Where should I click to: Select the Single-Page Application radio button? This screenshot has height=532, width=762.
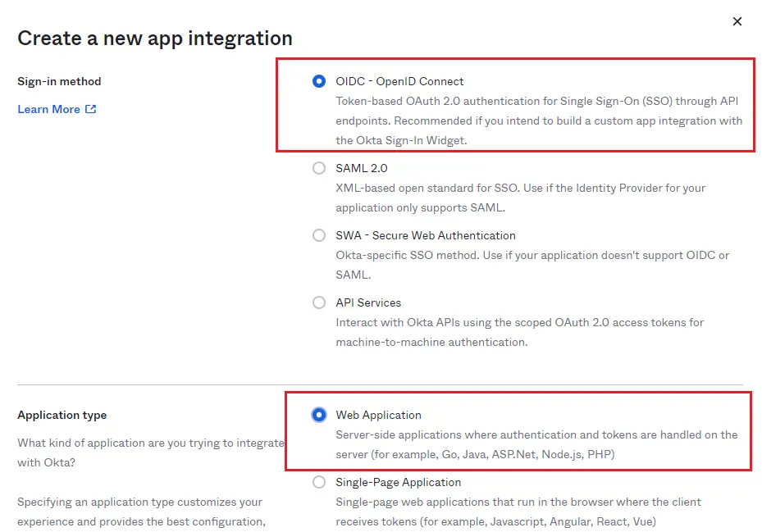[319, 482]
